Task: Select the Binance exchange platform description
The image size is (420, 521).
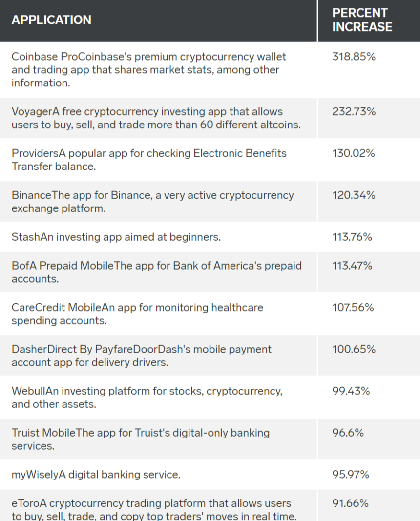Action: [152, 202]
